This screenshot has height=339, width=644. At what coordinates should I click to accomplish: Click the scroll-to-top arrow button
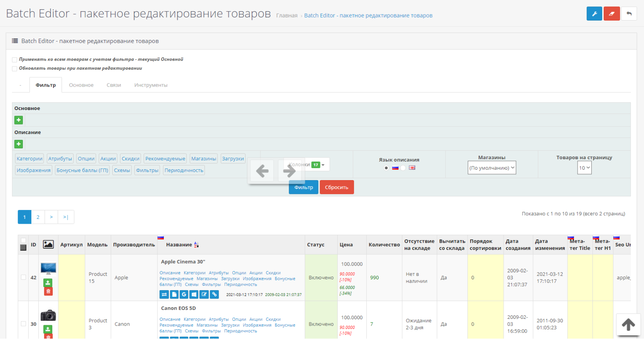point(628,324)
